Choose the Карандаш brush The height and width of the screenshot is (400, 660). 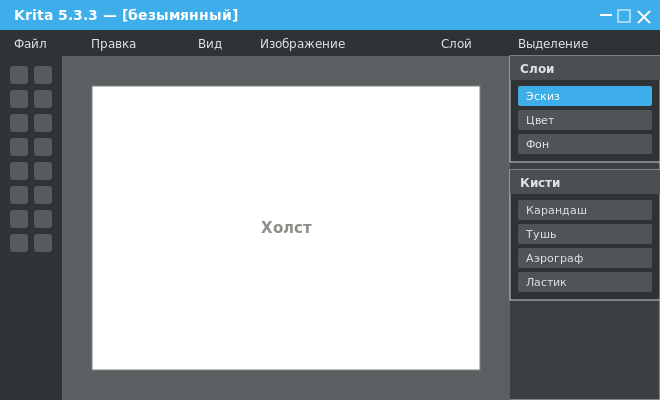(585, 210)
